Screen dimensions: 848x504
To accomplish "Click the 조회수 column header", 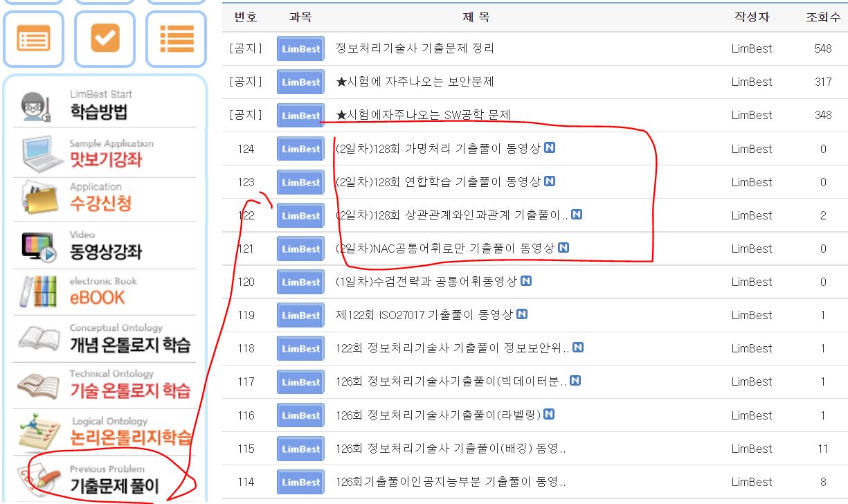I will [823, 17].
